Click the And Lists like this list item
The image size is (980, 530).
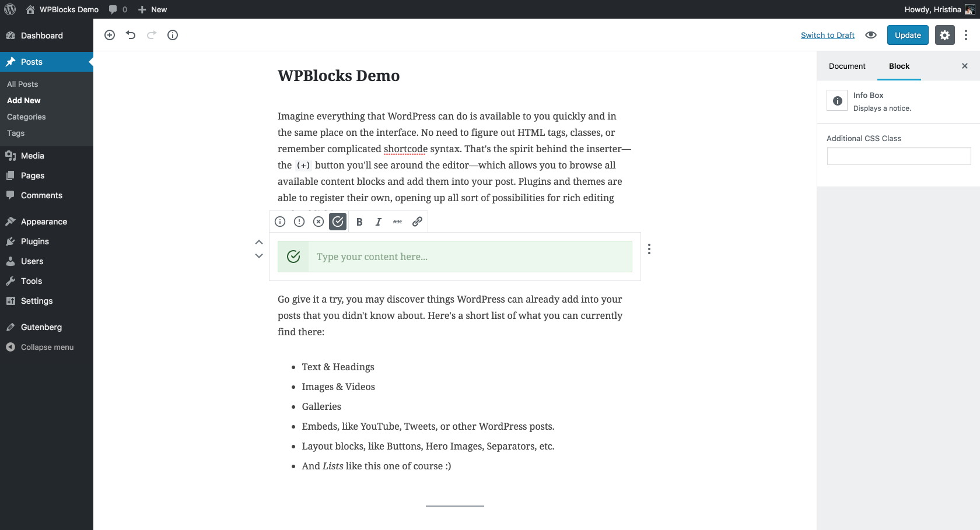(376, 466)
